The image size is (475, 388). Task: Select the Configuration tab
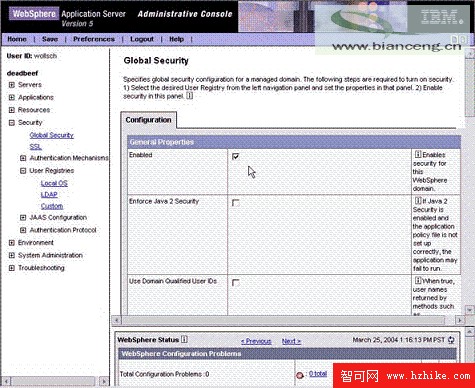148,120
